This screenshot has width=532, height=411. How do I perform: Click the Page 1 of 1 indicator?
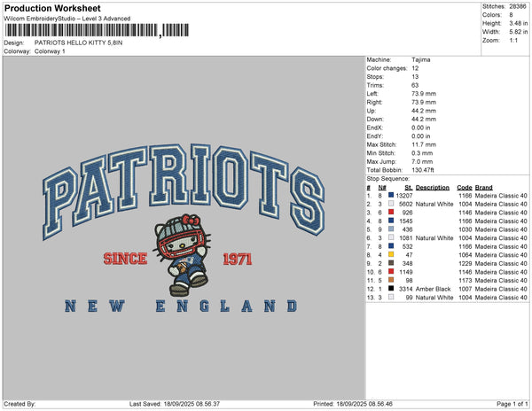pyautogui.click(x=512, y=404)
